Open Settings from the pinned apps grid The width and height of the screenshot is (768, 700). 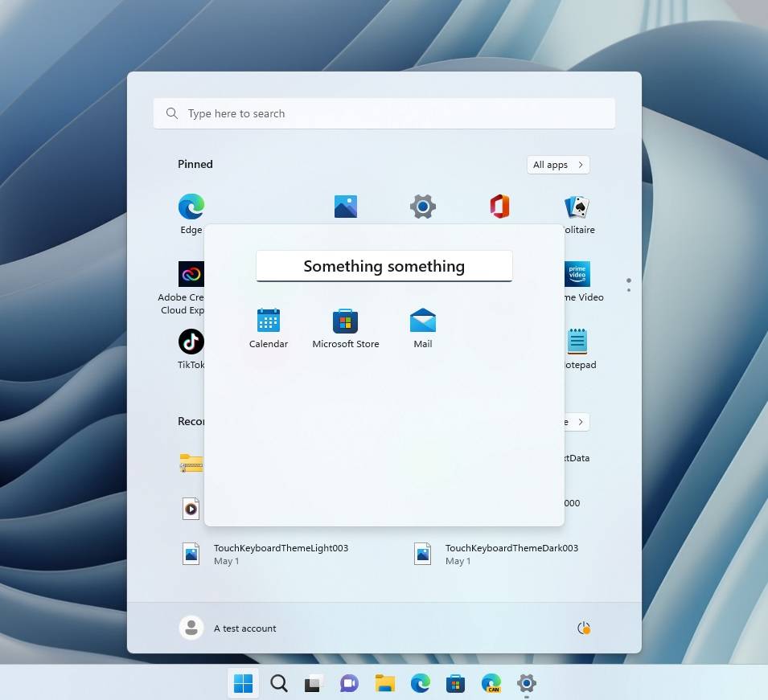422,206
